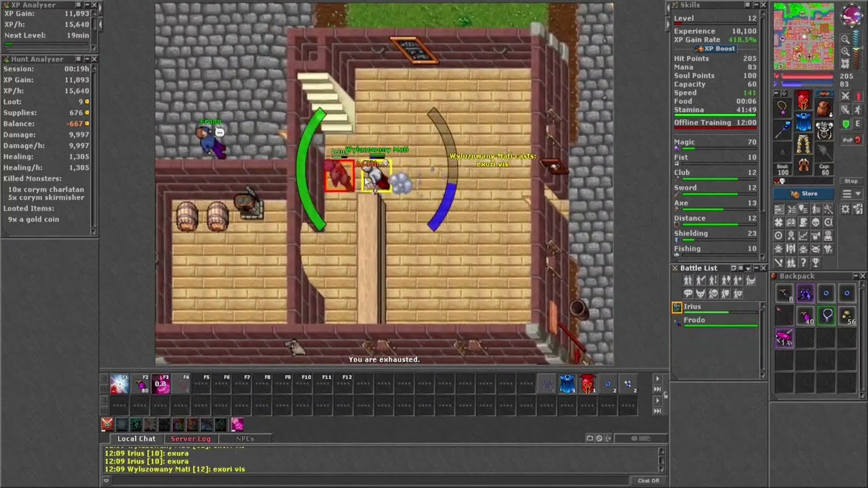
Task: Click red helmet action bar slot
Action: click(588, 384)
